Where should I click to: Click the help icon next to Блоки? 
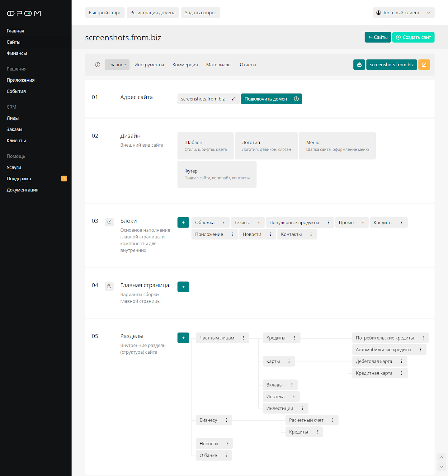point(109,222)
